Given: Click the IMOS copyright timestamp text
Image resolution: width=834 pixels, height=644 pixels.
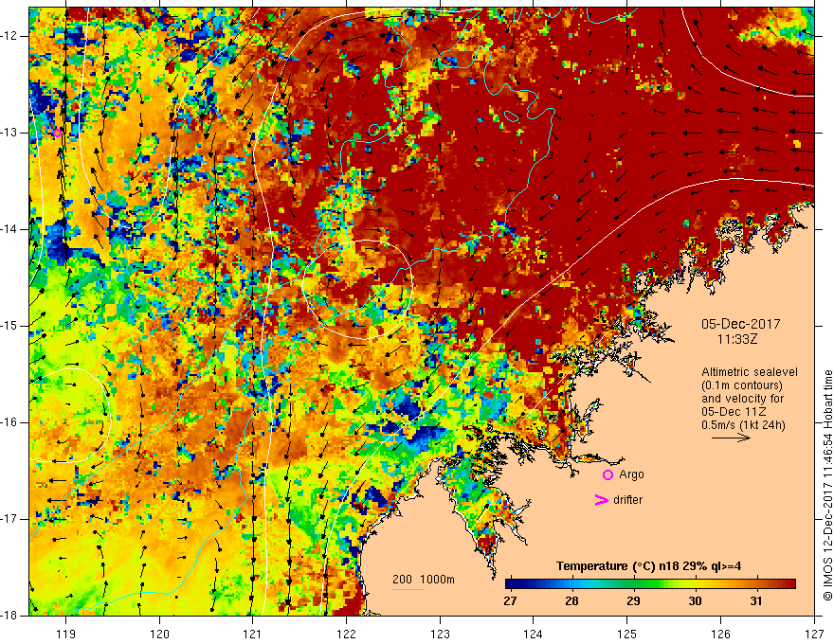Looking at the screenshot, I should click(827, 485).
